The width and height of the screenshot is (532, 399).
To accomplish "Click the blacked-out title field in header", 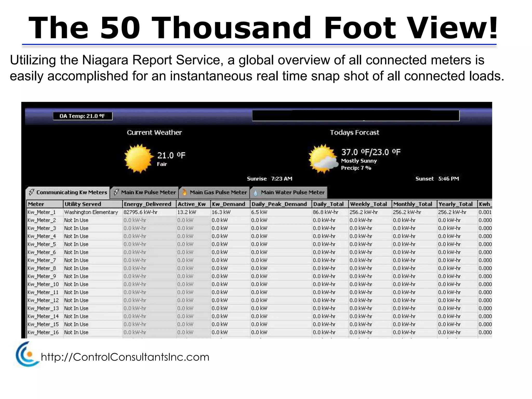I will 356,116.
